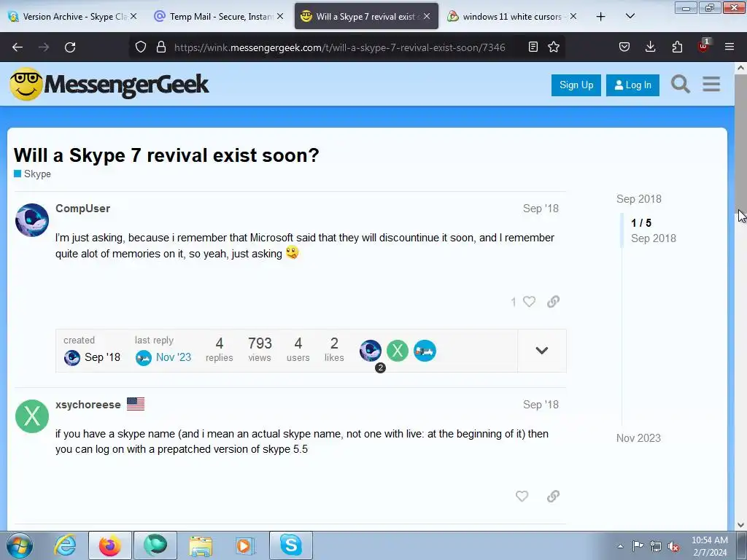747x560 pixels.
Task: Click topic title Will a Skype 7 revival
Action: pyautogui.click(x=166, y=155)
